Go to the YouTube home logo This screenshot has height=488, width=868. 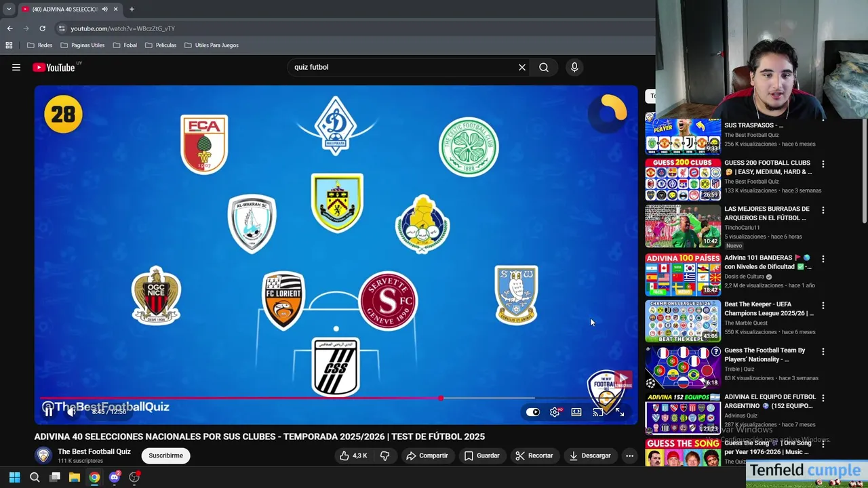54,67
